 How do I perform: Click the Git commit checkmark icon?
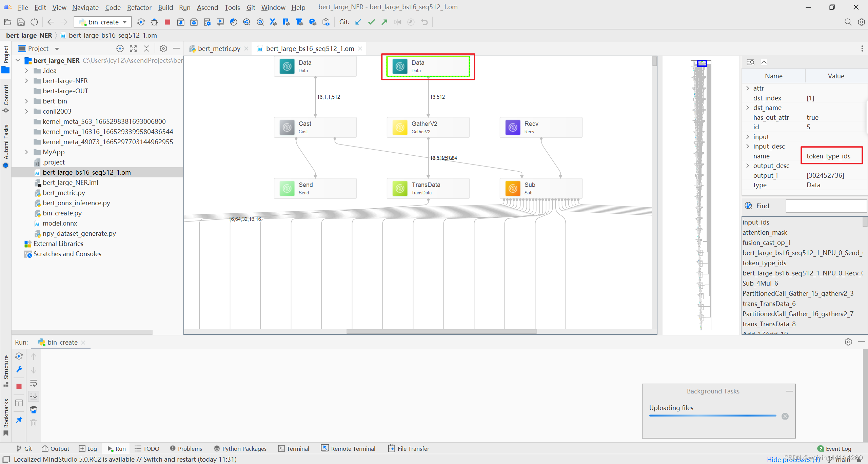371,22
